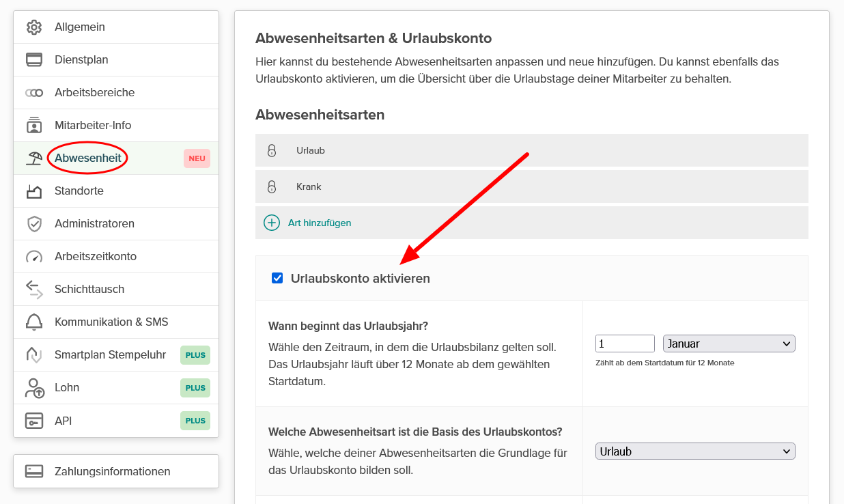Click the Dienstplan calendar icon
Screen dimensions: 844x504
34,60
